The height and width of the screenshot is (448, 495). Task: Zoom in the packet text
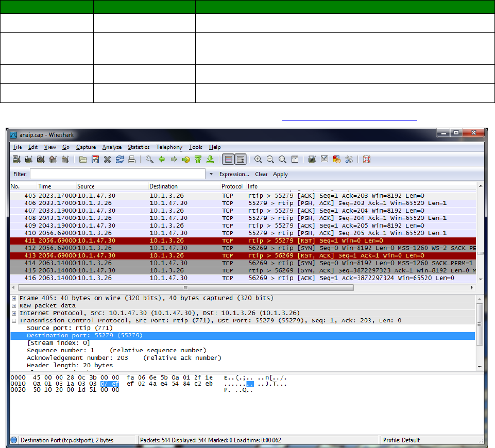click(258, 159)
